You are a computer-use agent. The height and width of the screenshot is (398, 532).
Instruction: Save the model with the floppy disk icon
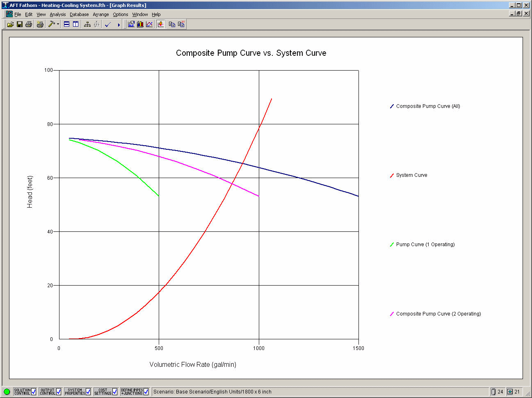pyautogui.click(x=19, y=25)
